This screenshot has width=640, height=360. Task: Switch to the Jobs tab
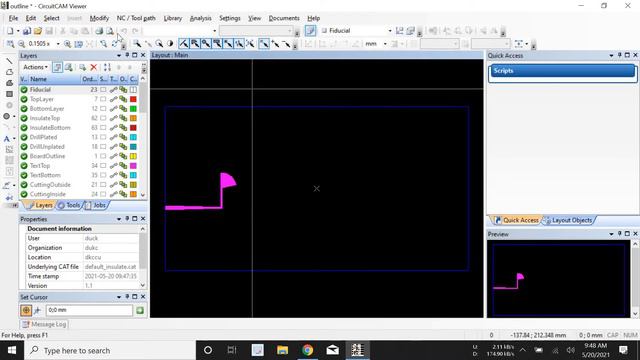pos(96,205)
